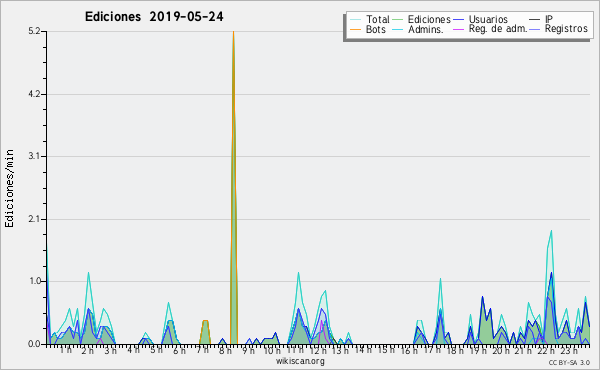Click the y-axis value 0.0
The width and height of the screenshot is (600, 370).
(34, 344)
